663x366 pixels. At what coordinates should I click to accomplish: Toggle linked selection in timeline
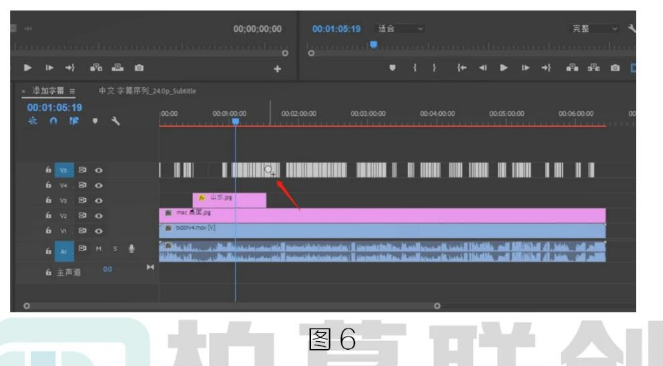pos(74,121)
